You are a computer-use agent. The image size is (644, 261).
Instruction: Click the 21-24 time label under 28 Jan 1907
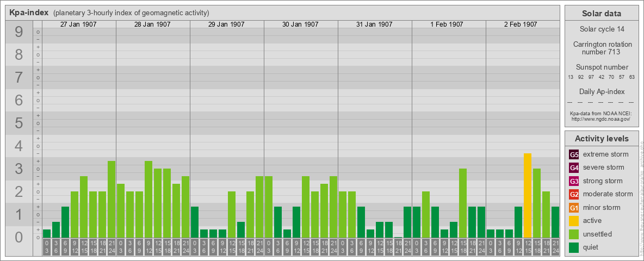click(185, 247)
